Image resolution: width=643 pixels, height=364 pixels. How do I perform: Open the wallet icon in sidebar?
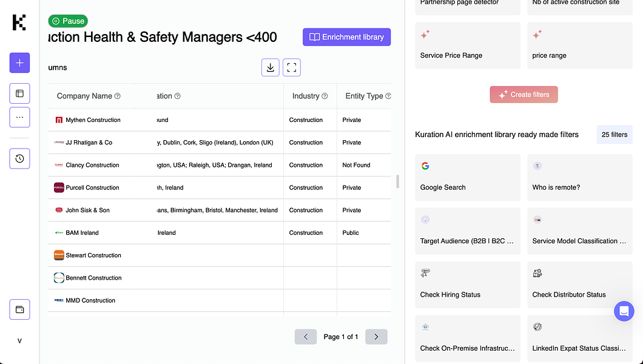coord(19,309)
